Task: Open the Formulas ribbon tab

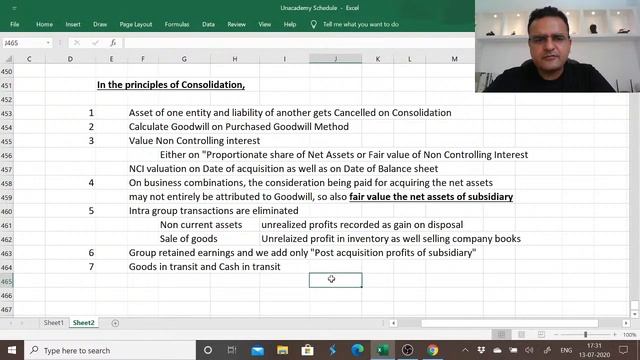Action: coord(177,24)
